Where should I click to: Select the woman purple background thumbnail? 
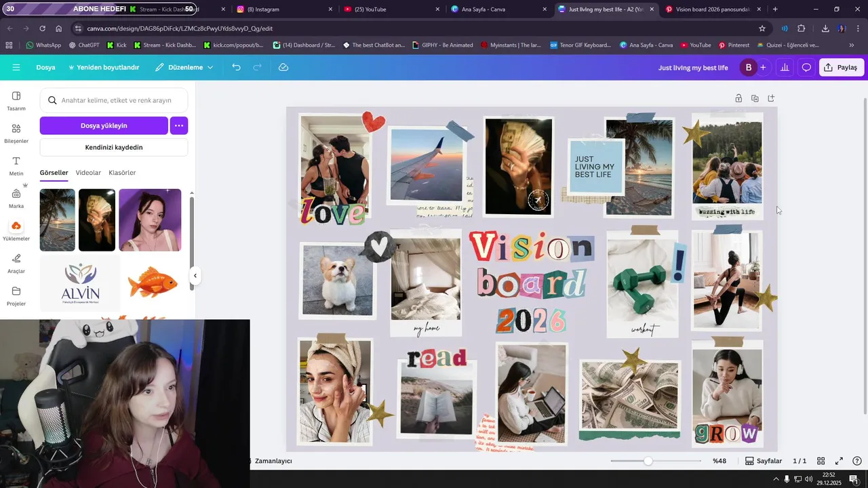tap(150, 220)
